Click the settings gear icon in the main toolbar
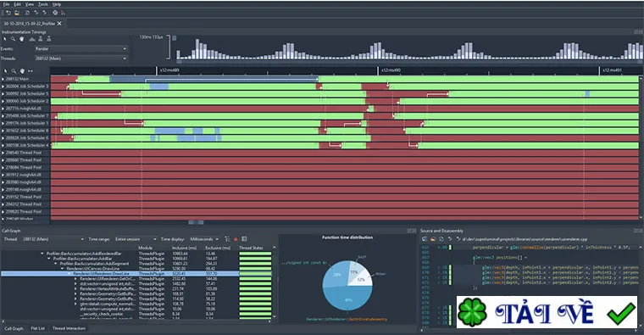The image size is (644, 335). [54, 13]
